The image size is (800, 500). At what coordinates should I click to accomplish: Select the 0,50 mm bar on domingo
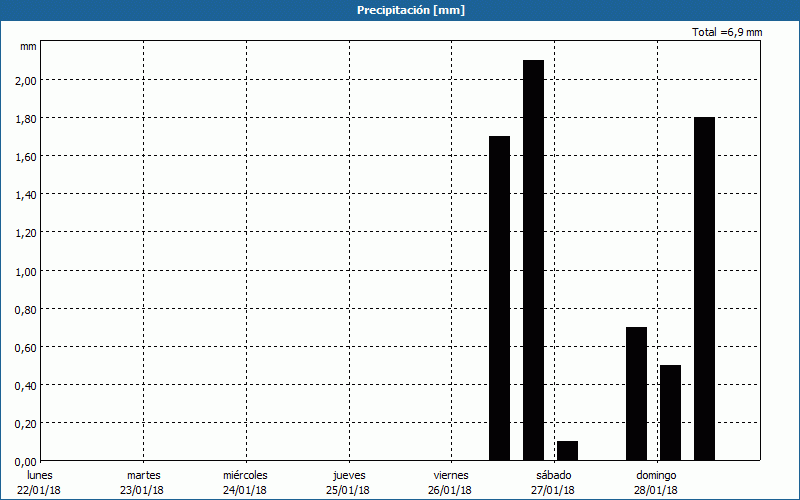670,412
